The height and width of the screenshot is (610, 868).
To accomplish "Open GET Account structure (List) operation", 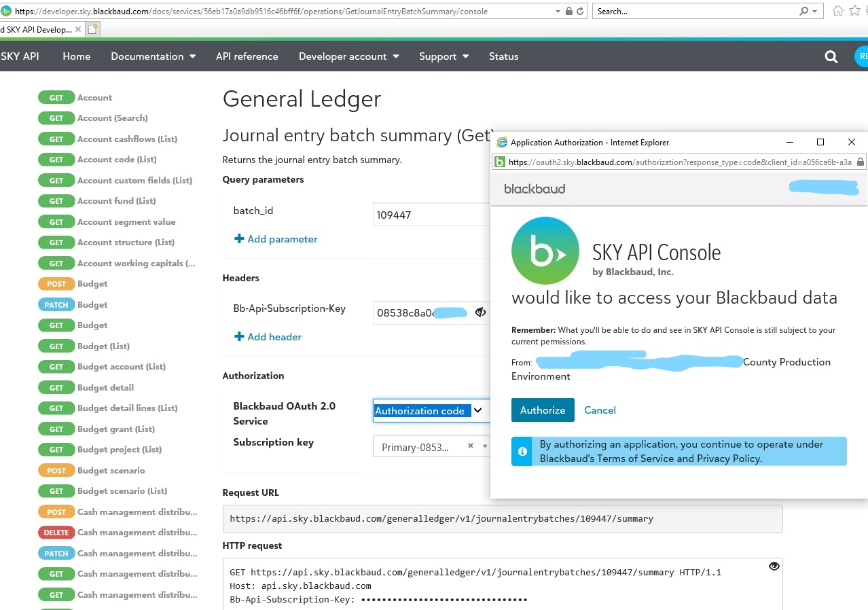I will (x=106, y=243).
